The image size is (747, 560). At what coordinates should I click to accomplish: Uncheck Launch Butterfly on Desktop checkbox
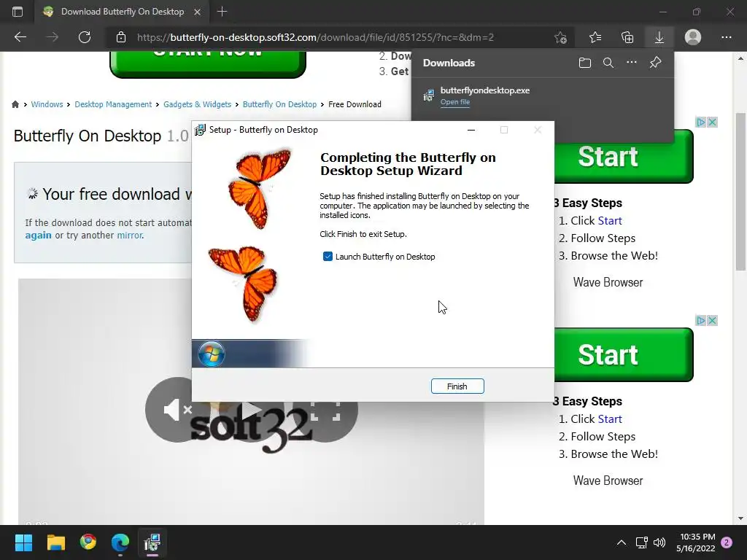pos(328,257)
